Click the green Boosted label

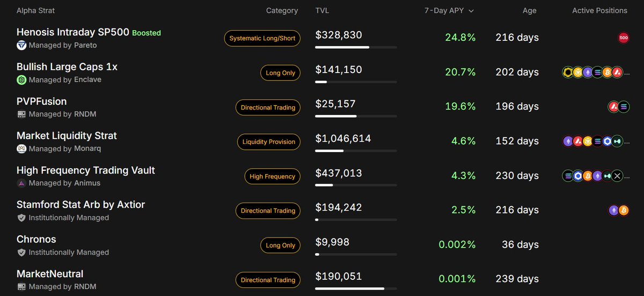pos(147,33)
